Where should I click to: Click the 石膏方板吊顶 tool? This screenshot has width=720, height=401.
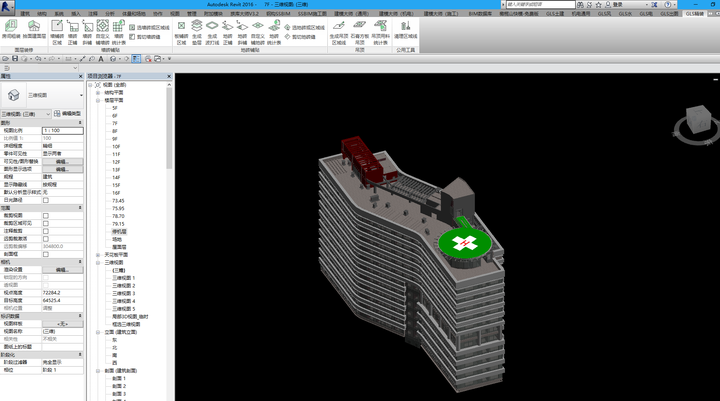tap(360, 32)
